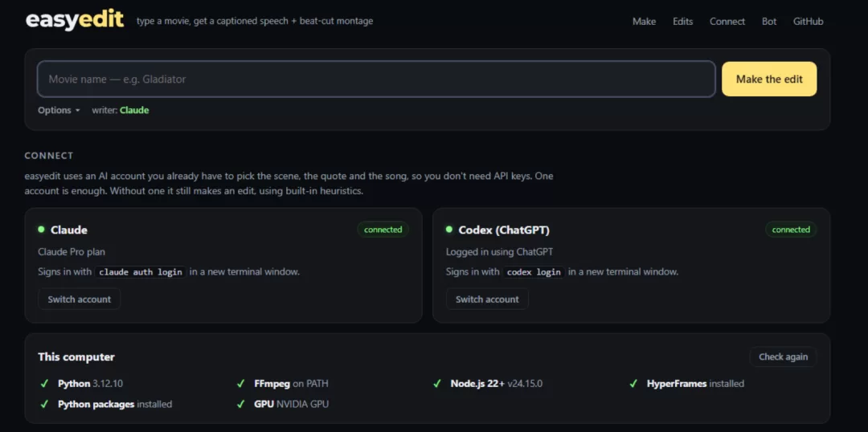Click the checkmark next to FFmpeg
868x432 pixels.
241,384
